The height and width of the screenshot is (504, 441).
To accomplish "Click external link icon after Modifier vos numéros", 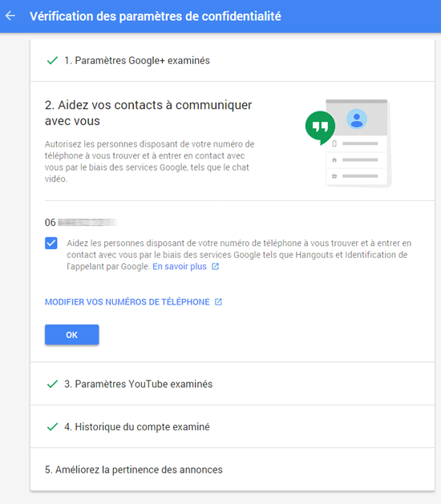I will click(x=218, y=302).
